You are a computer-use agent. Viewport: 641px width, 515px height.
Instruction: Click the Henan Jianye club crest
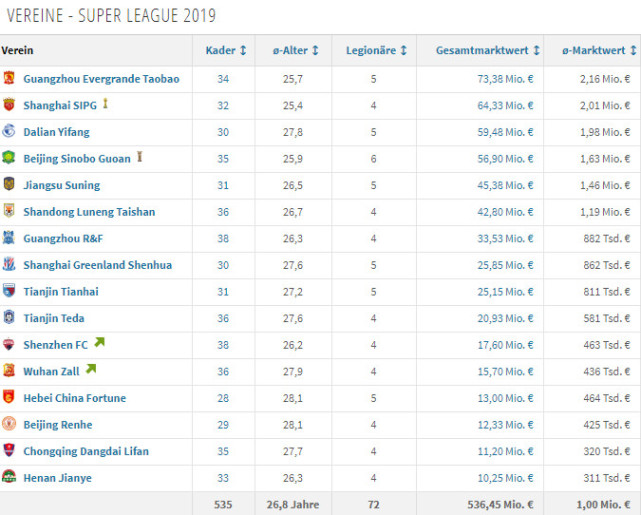pyautogui.click(x=9, y=478)
